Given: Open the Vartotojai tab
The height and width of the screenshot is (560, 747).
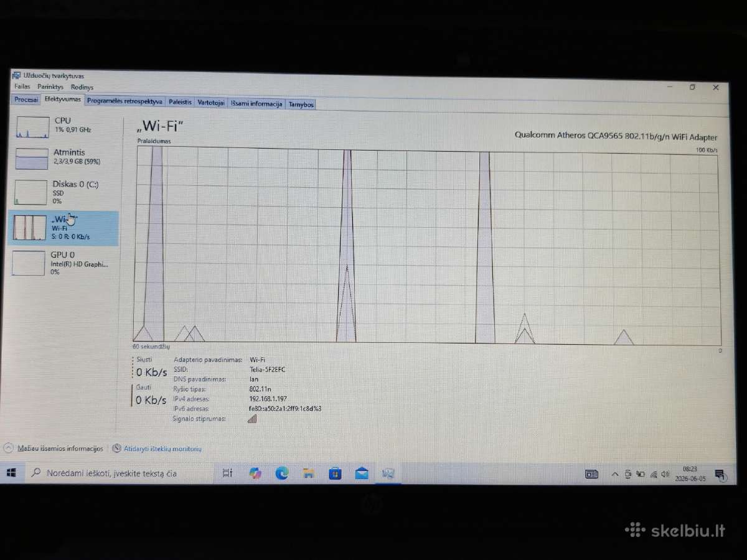Looking at the screenshot, I should tap(211, 103).
